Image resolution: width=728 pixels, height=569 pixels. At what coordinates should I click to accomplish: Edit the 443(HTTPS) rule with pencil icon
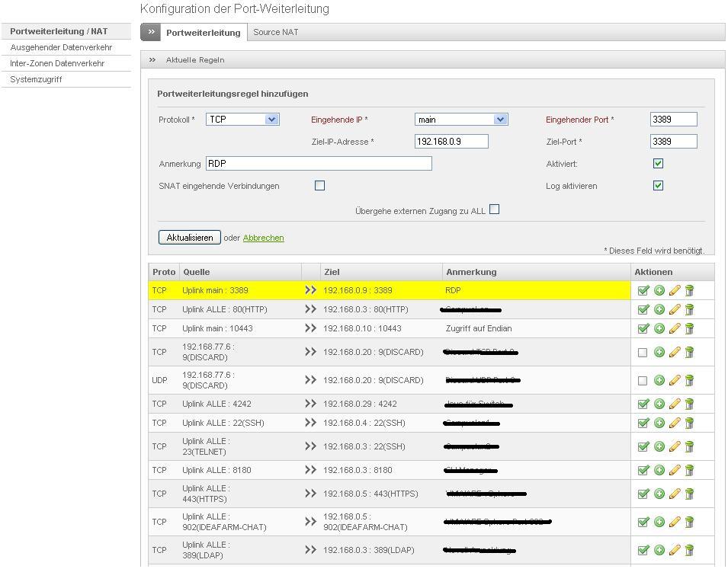coord(674,494)
